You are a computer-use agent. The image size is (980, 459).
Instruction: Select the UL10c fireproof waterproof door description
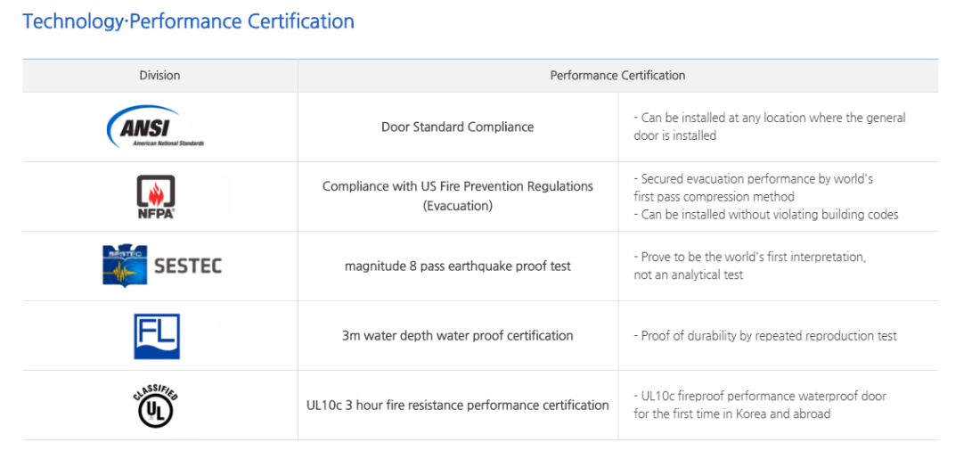(x=760, y=405)
